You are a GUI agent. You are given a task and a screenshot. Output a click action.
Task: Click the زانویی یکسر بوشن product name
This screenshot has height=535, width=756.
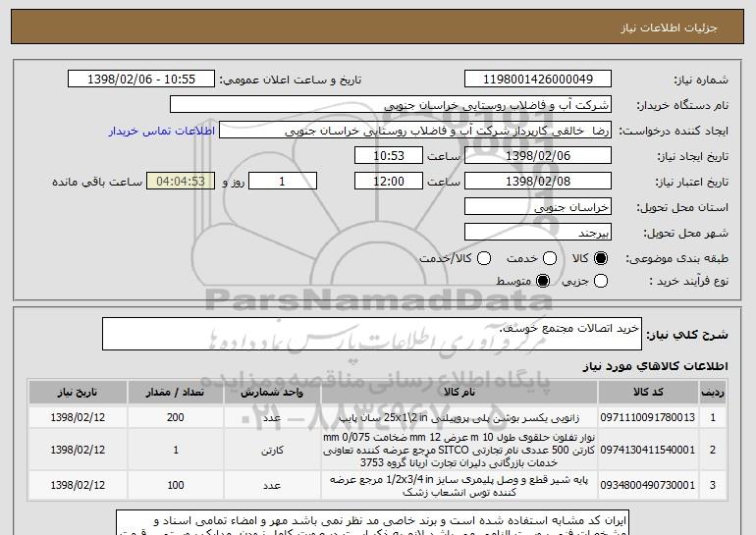tap(459, 418)
